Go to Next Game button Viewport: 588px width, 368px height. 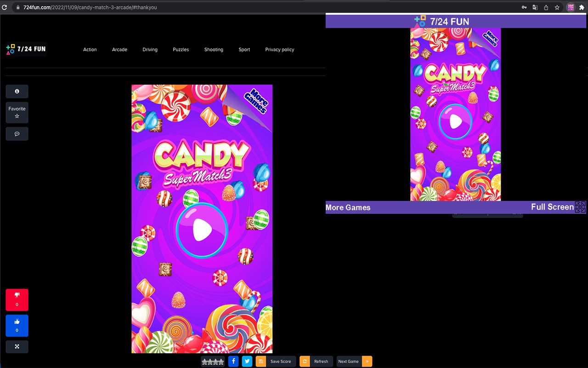pos(354,362)
